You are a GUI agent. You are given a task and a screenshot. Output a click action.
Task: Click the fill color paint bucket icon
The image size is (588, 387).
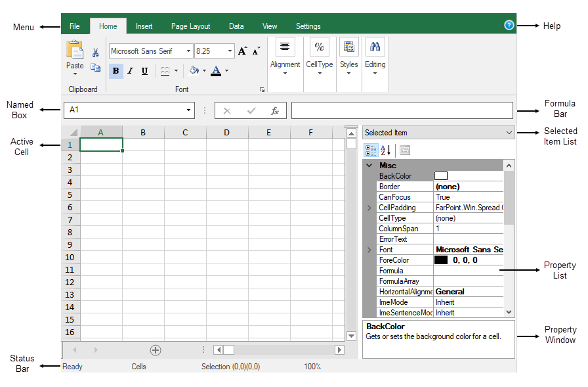coord(194,70)
